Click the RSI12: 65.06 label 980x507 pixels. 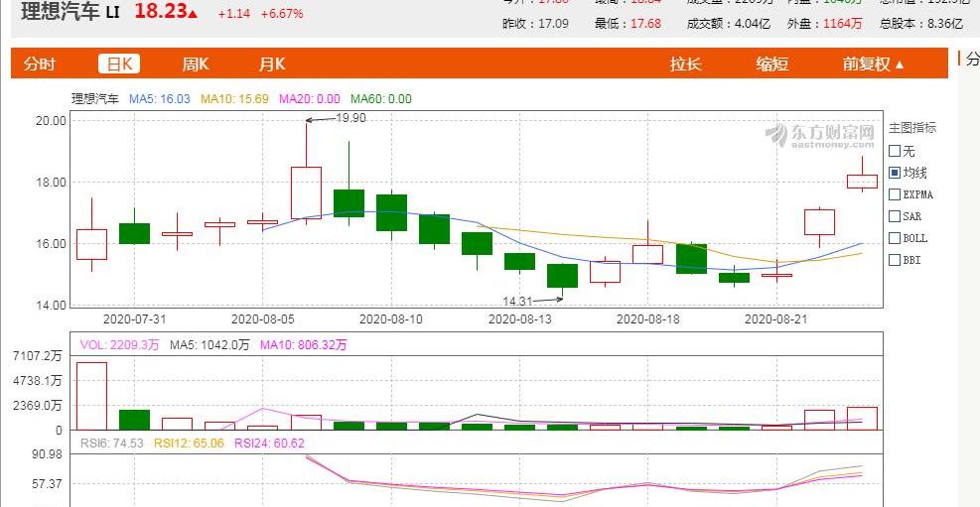click(x=190, y=444)
